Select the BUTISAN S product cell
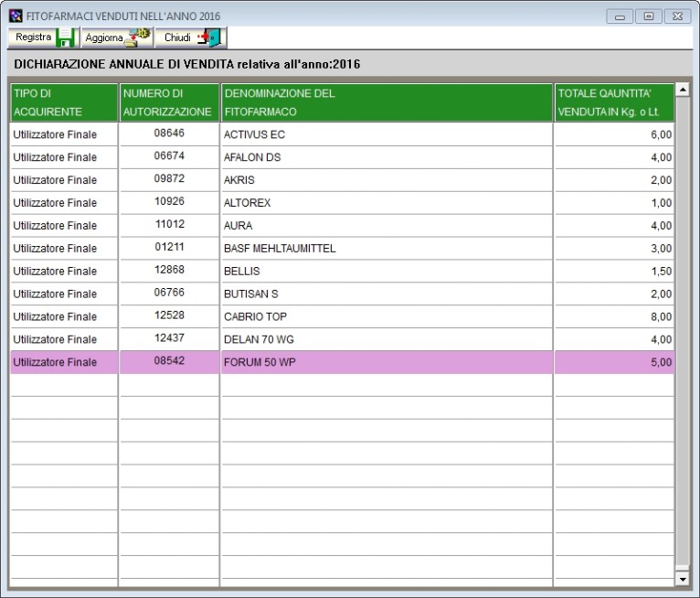The image size is (700, 598). tap(387, 294)
